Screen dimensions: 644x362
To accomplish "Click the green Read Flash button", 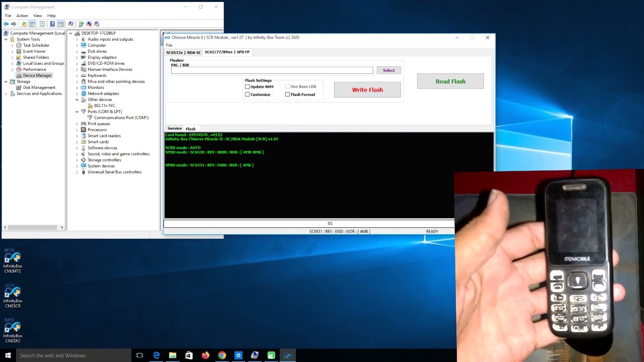I will point(450,81).
